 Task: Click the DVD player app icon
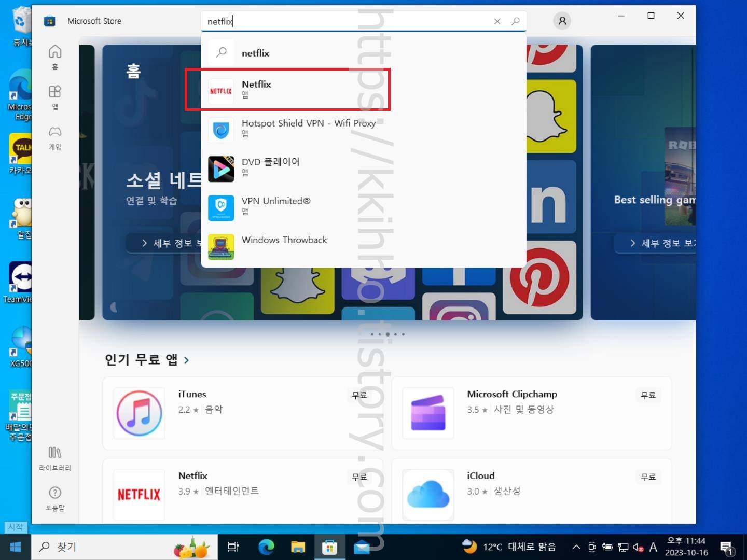point(221,169)
